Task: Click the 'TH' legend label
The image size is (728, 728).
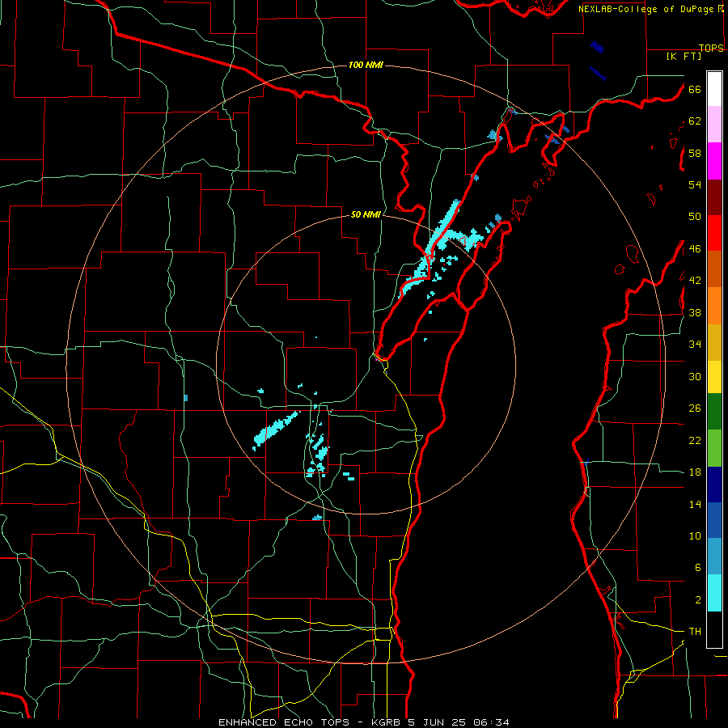Action: tap(695, 632)
